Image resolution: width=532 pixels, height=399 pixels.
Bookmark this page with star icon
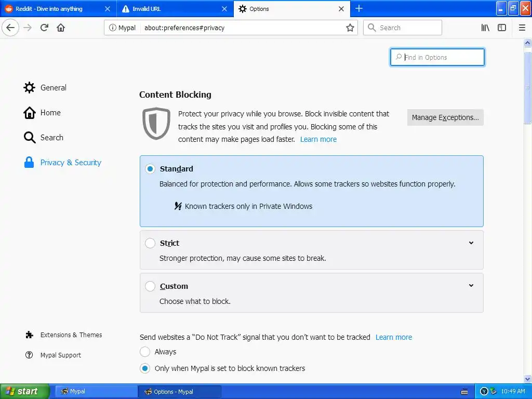click(x=350, y=28)
